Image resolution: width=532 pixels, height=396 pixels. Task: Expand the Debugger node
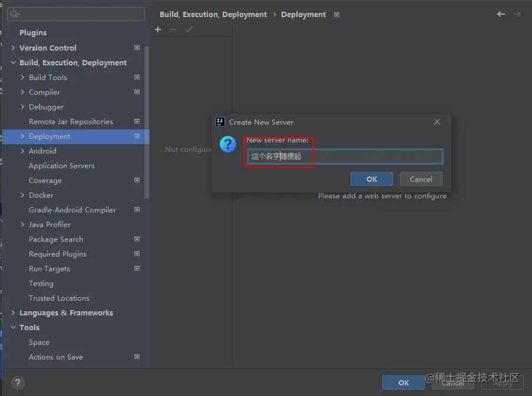click(x=22, y=107)
